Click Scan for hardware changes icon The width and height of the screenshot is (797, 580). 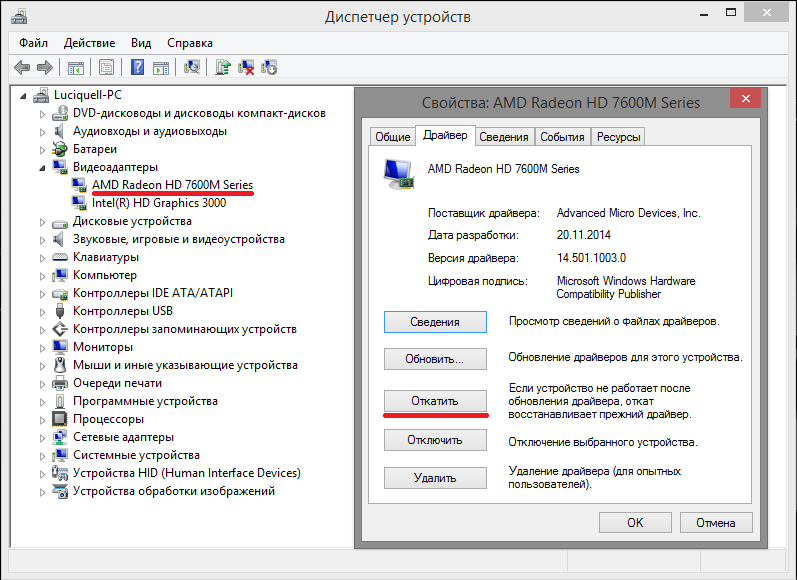[192, 67]
